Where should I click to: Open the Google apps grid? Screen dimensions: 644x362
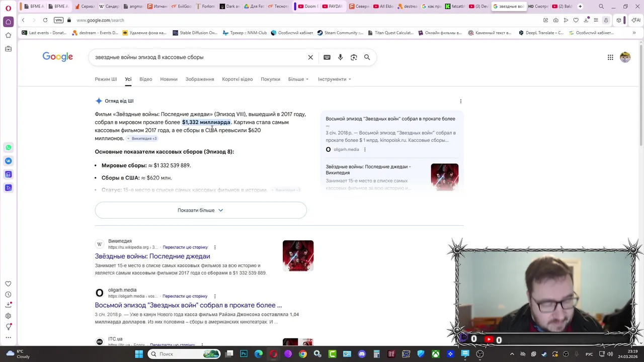pos(610,57)
